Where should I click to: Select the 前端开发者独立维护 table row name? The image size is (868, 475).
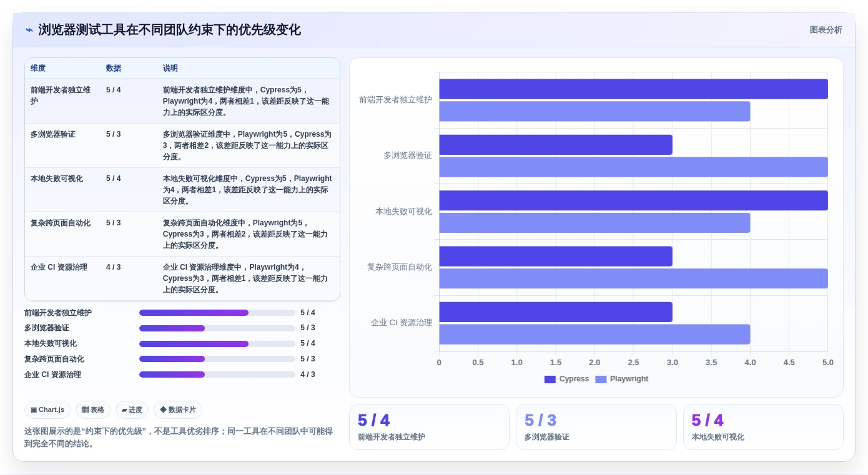pos(61,95)
